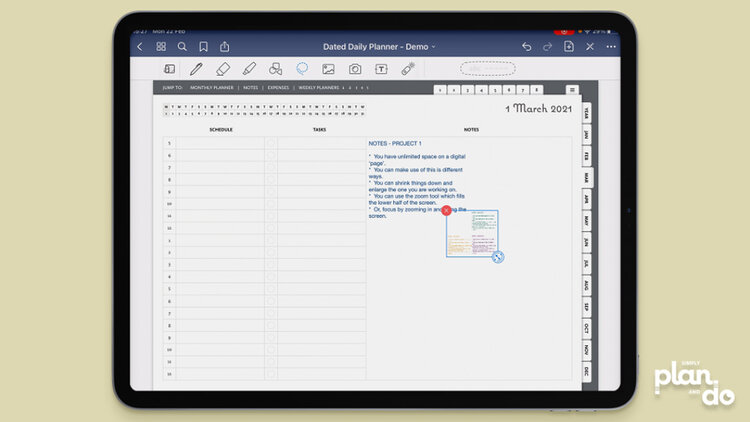Click the SCHEDULE column header
Image resolution: width=750 pixels, height=422 pixels.
(x=221, y=130)
